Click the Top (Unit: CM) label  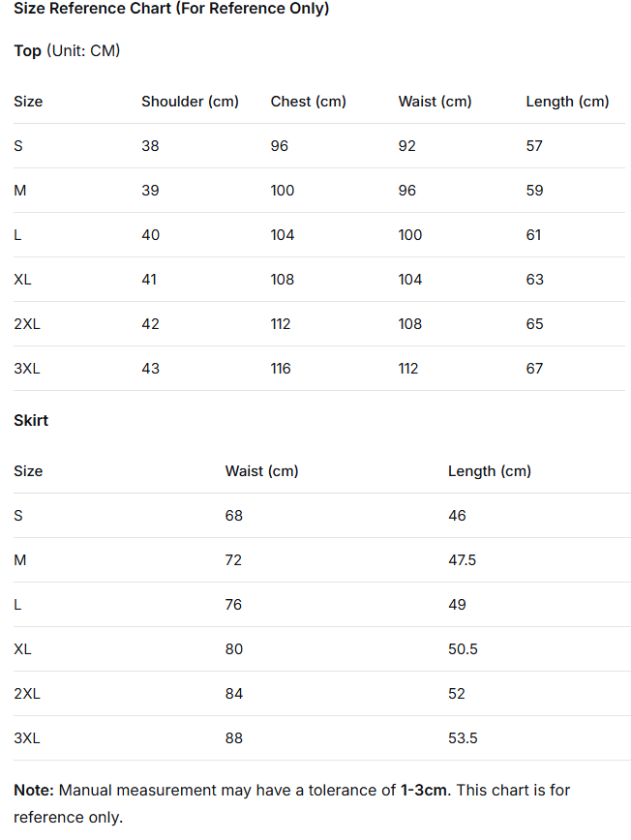(67, 50)
